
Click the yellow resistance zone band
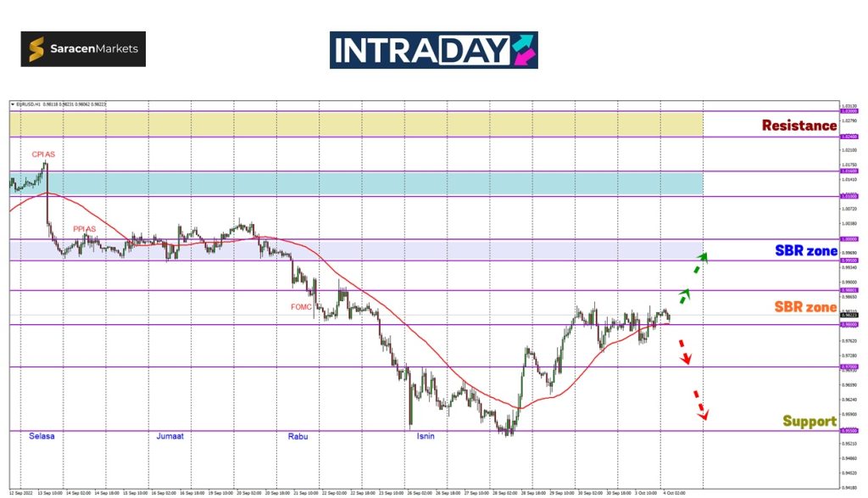(x=356, y=124)
